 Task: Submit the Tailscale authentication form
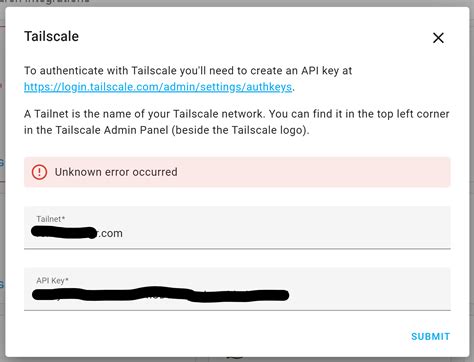coord(430,336)
